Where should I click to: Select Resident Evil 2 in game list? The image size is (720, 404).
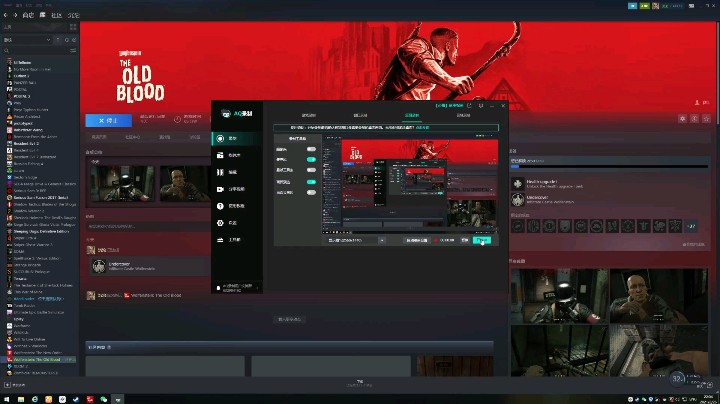(x=27, y=144)
